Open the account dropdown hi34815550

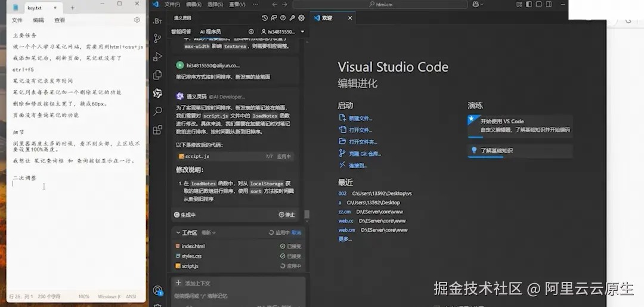pos(283,32)
